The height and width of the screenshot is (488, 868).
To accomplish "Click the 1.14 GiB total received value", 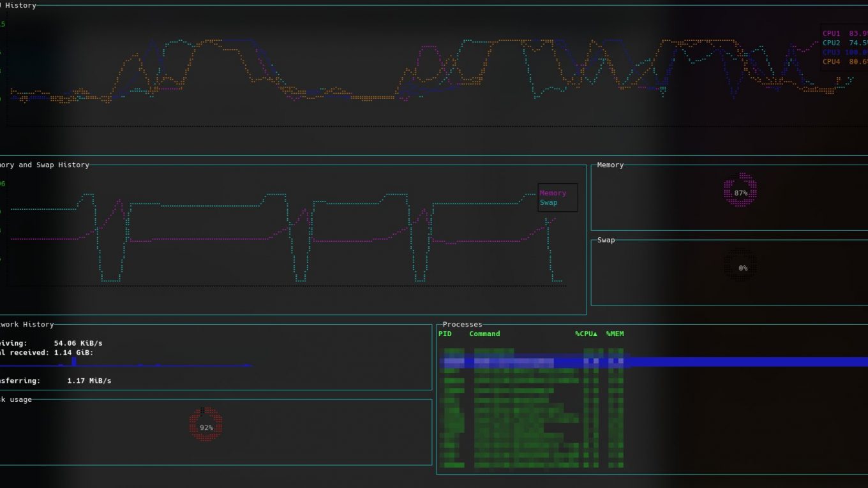I will click(74, 353).
